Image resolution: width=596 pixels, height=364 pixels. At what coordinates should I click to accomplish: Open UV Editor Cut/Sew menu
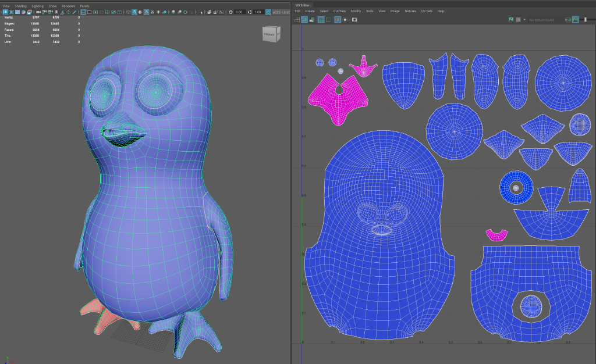pyautogui.click(x=339, y=11)
